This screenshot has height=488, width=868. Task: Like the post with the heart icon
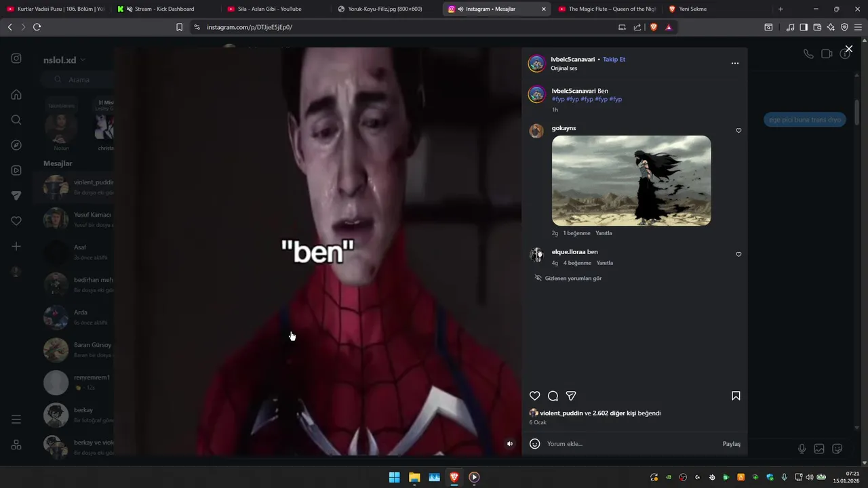535,396
